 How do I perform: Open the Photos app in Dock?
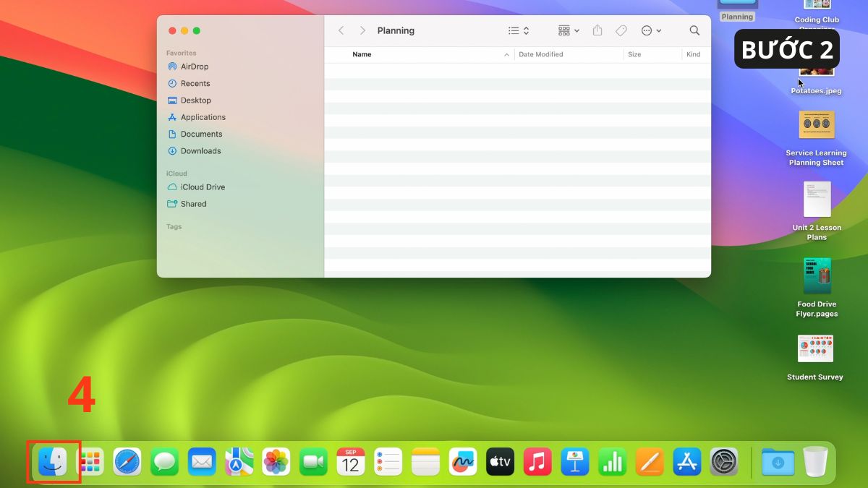tap(276, 462)
